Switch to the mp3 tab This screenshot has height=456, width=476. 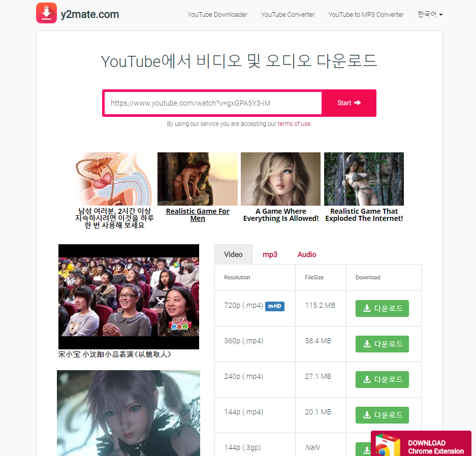point(270,254)
